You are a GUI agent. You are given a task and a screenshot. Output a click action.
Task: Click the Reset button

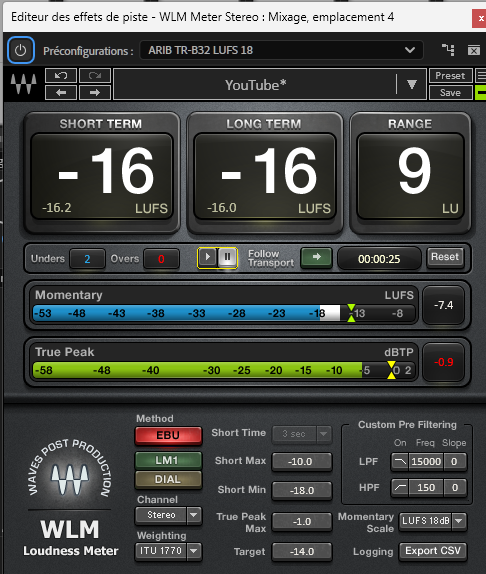(x=445, y=257)
